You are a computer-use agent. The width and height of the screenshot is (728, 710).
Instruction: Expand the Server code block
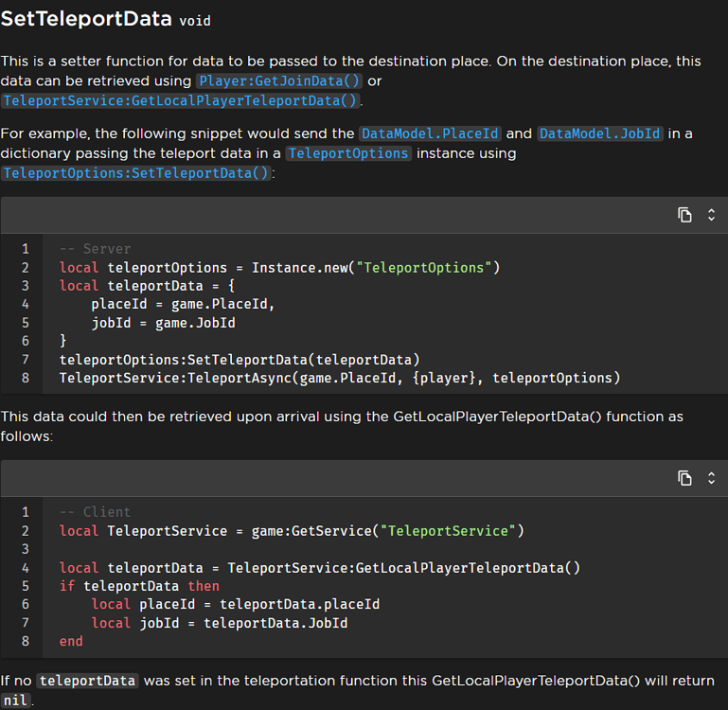pyautogui.click(x=711, y=215)
